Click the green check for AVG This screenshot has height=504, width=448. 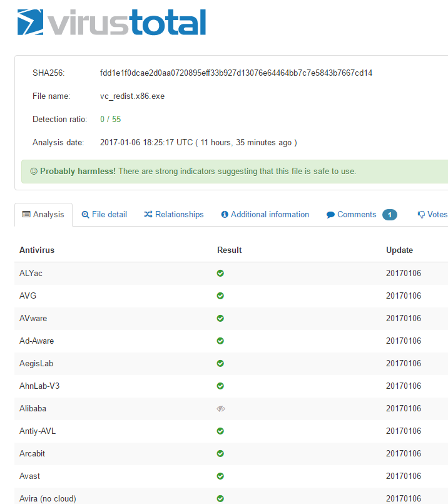click(220, 296)
